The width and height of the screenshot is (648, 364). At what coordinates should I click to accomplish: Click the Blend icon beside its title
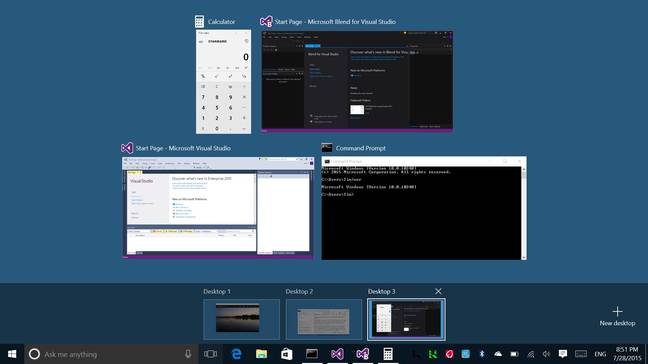point(266,21)
